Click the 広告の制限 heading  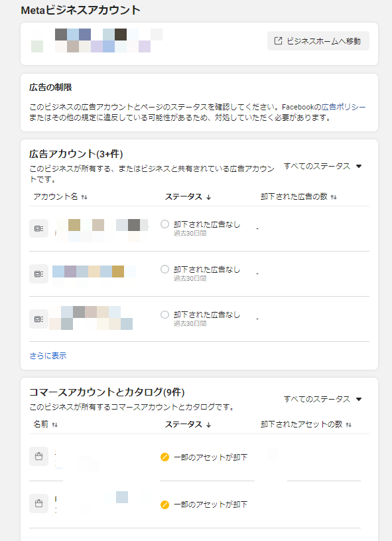[x=50, y=88]
